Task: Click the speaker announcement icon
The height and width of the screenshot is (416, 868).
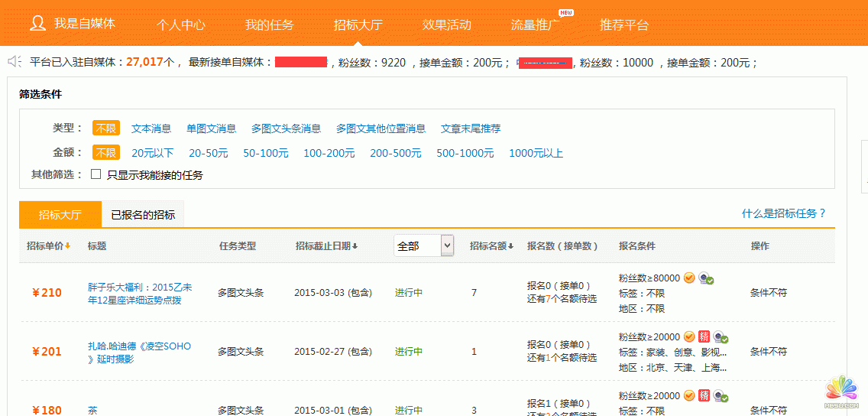Action: [x=14, y=61]
